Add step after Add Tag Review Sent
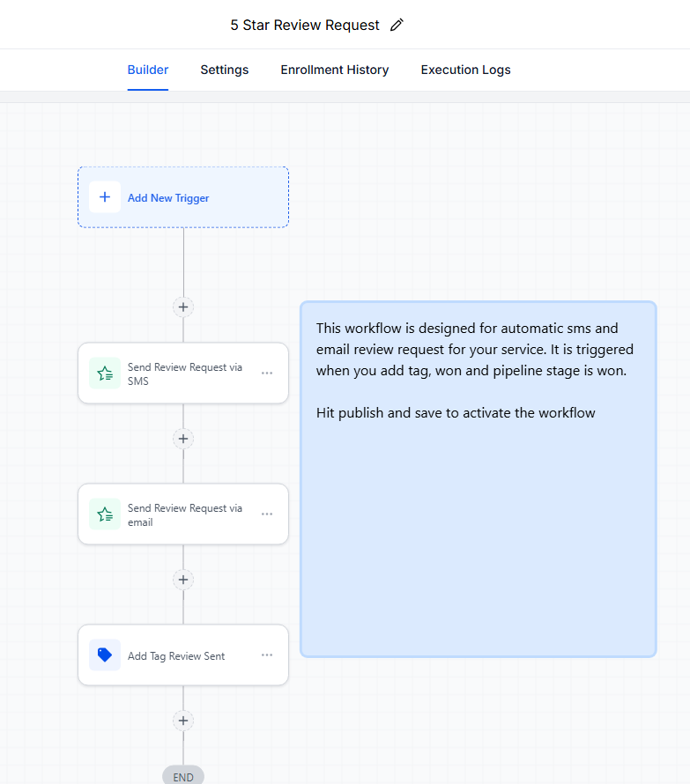 [183, 721]
